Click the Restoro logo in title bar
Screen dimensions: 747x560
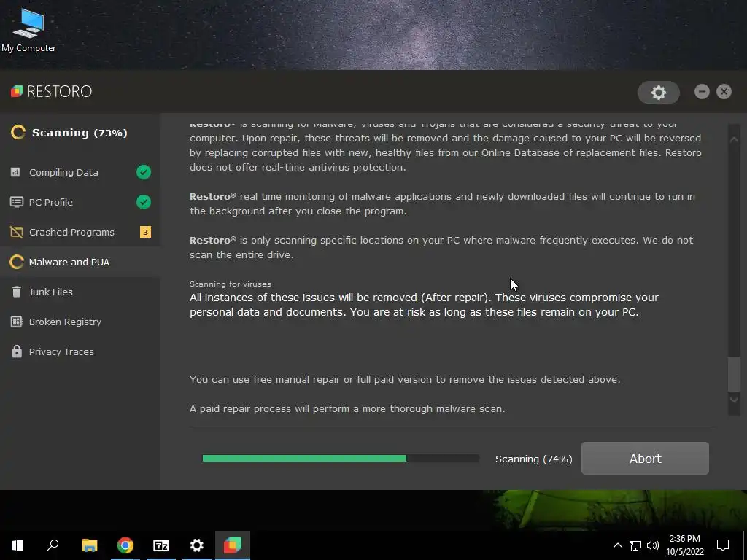point(52,91)
